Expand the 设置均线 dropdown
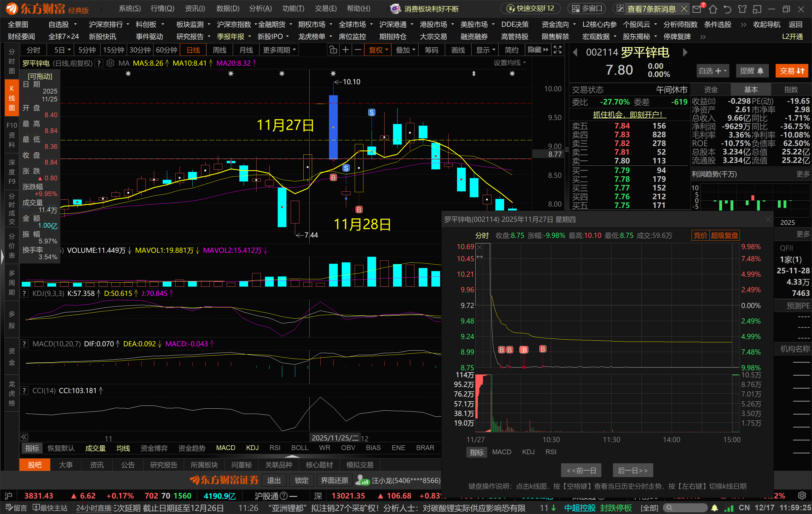 tap(509, 63)
